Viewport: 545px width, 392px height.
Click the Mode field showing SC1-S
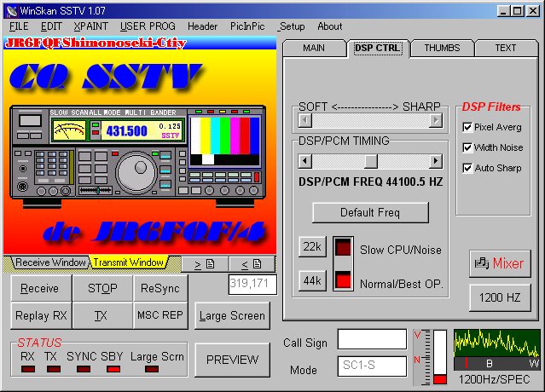point(372,366)
